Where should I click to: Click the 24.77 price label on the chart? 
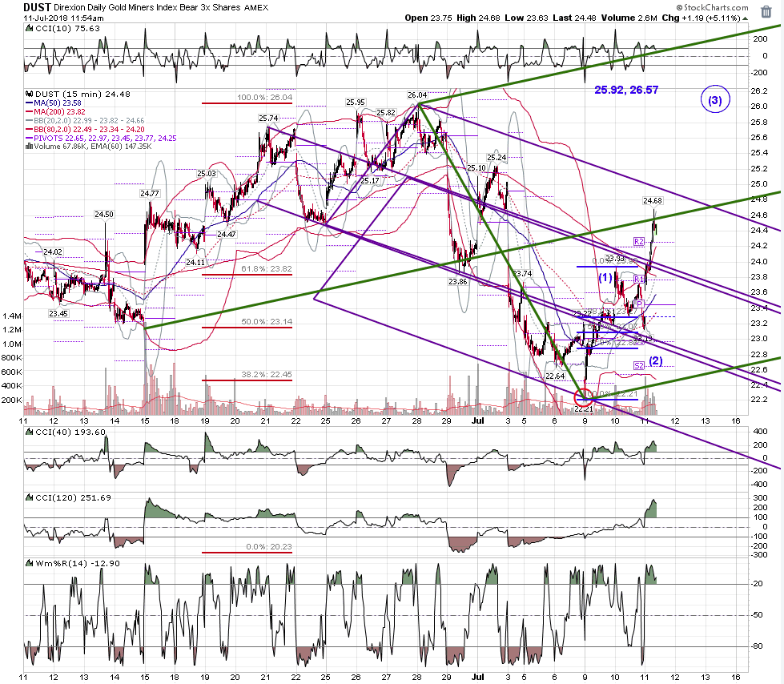pyautogui.click(x=150, y=193)
